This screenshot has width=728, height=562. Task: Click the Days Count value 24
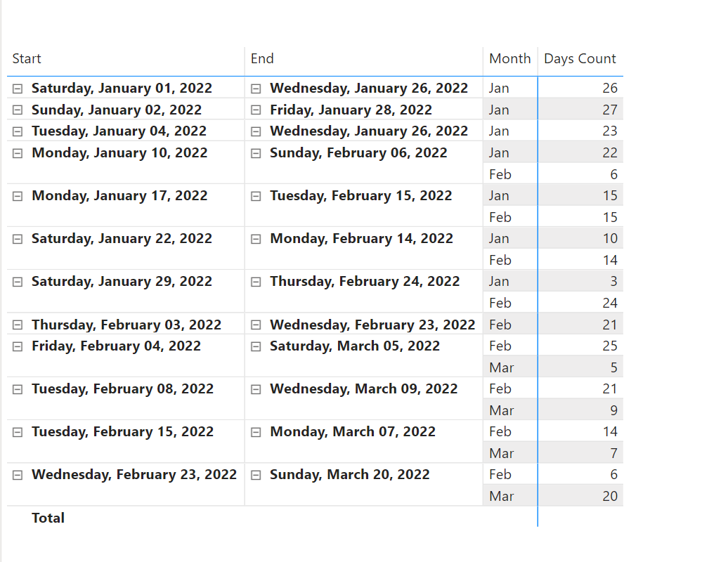[610, 303]
